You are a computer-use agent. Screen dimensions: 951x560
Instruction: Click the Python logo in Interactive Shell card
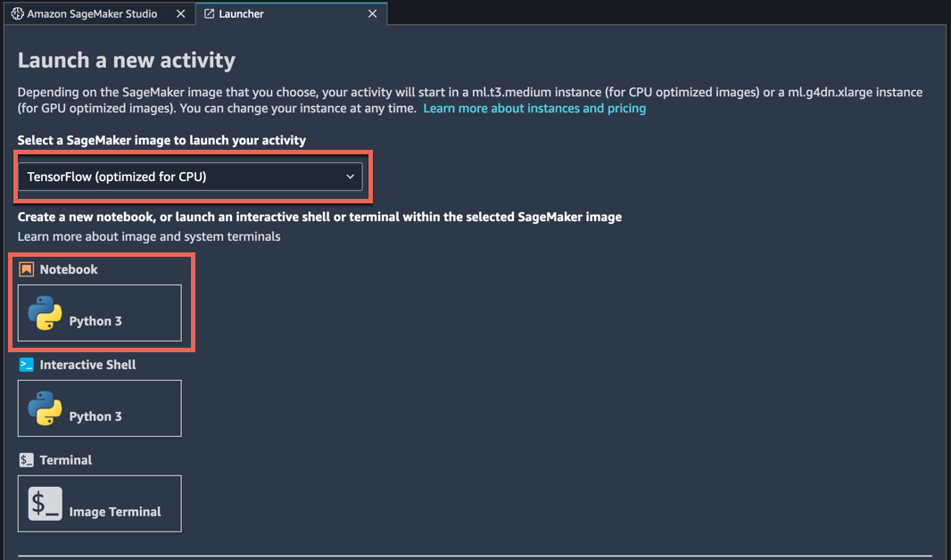(x=45, y=408)
